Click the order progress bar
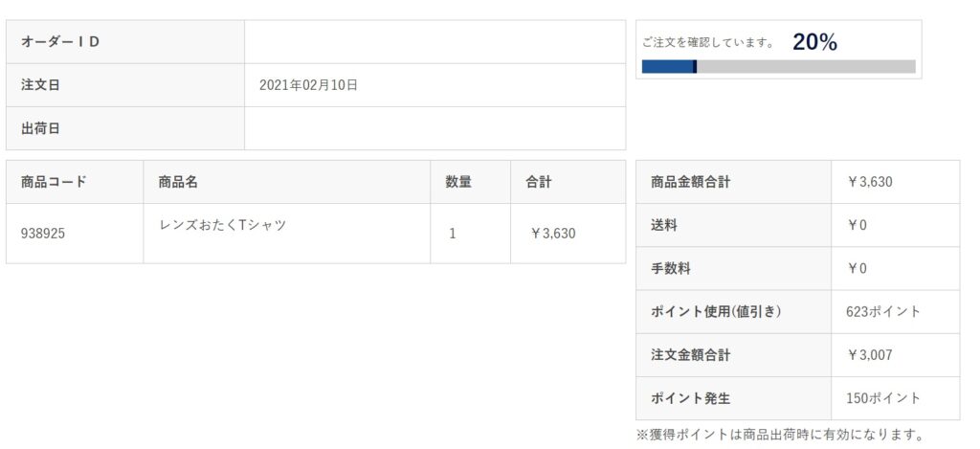Screen dimensions: 980x449 point(778,66)
